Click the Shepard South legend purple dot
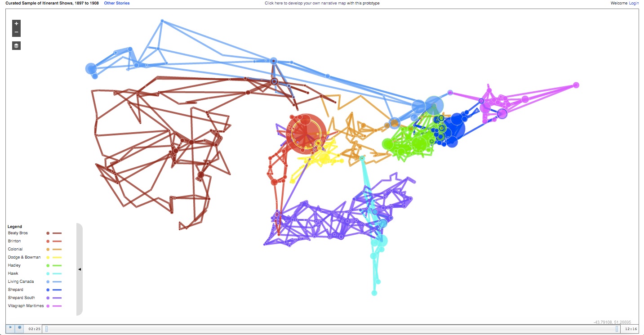 click(48, 298)
